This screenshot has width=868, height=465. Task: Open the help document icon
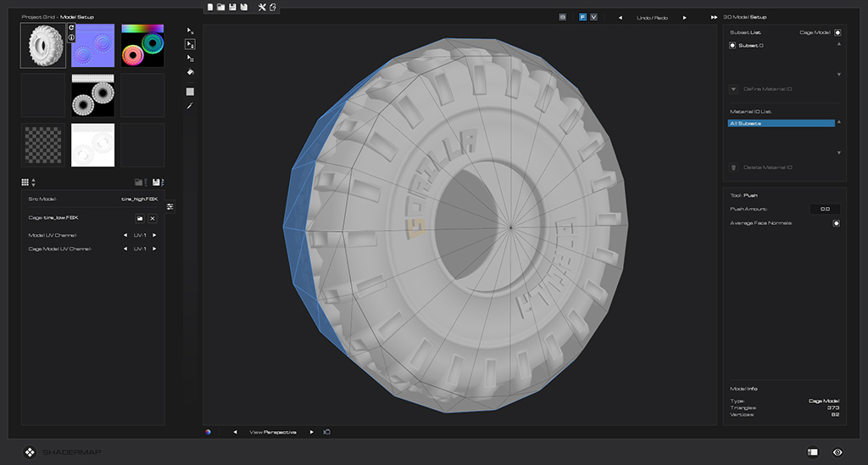point(273,7)
